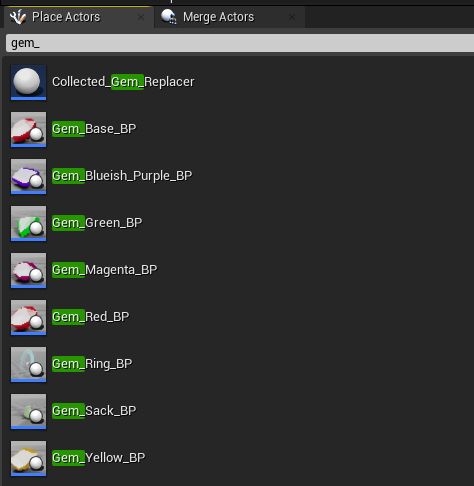The width and height of the screenshot is (474, 486).
Task: Click the Merge Actors tab icon
Action: (x=169, y=17)
